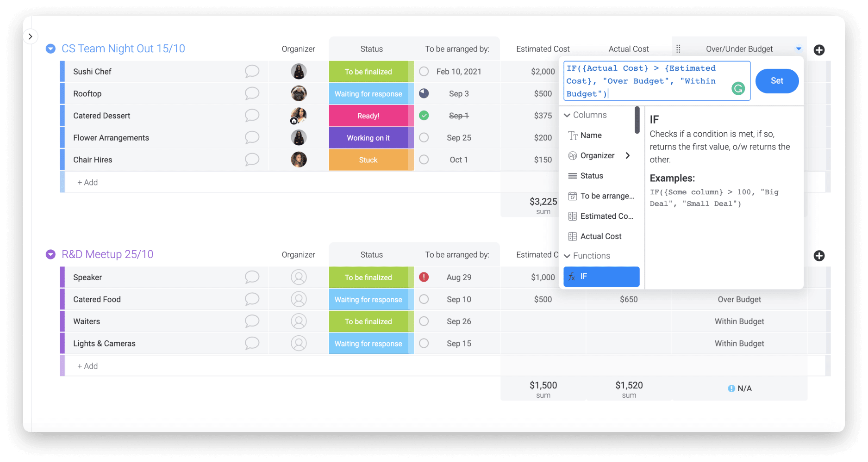The image size is (868, 462).
Task: Open the Sushi Chef conversation bubble
Action: click(x=252, y=71)
